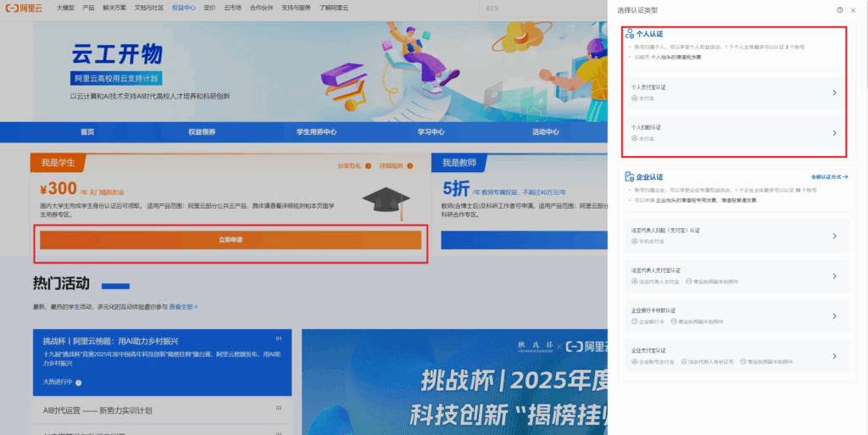This screenshot has height=435, width=868.
Task: Close the 选择认证类型 panel
Action: pyautogui.click(x=853, y=10)
